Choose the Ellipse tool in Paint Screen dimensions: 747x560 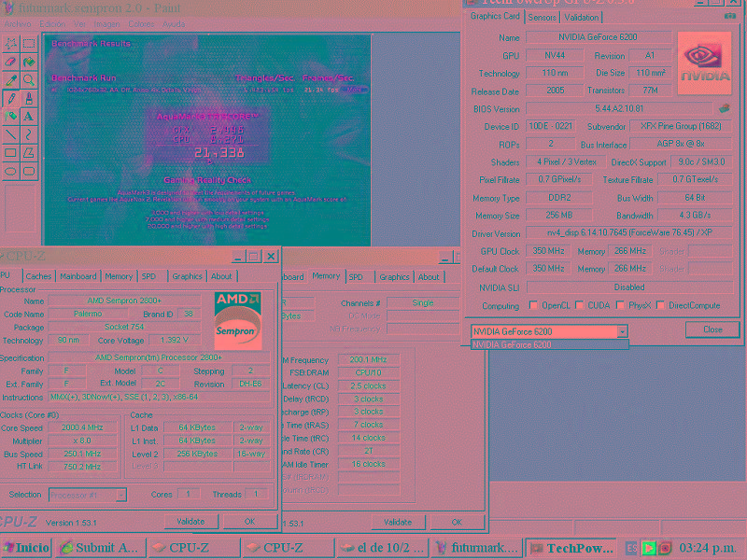(11, 171)
